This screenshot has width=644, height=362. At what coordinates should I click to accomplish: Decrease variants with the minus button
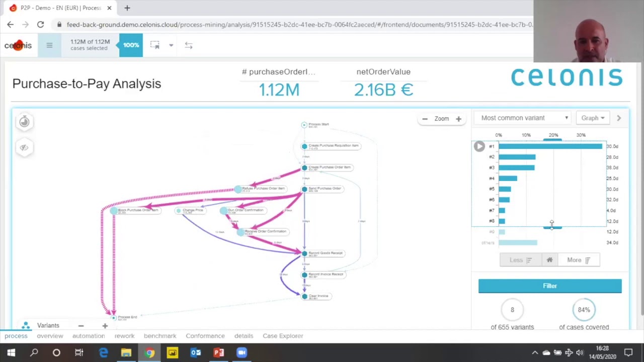tap(81, 326)
